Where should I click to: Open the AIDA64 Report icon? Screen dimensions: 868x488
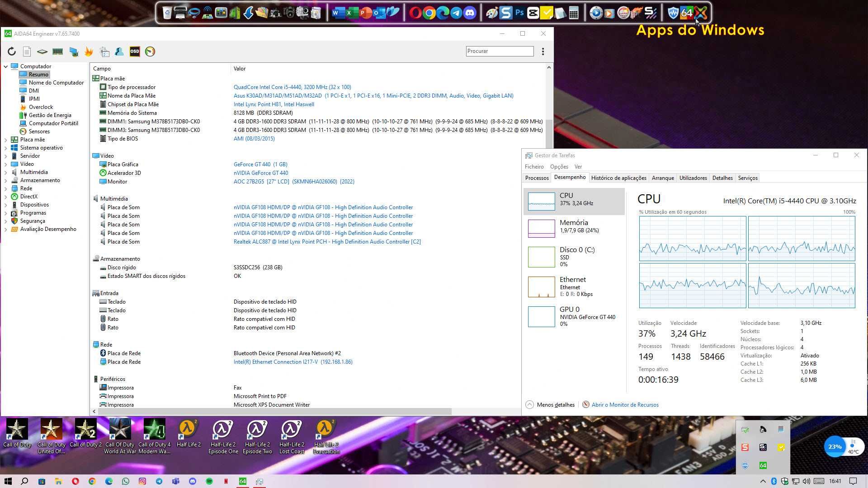(x=27, y=52)
